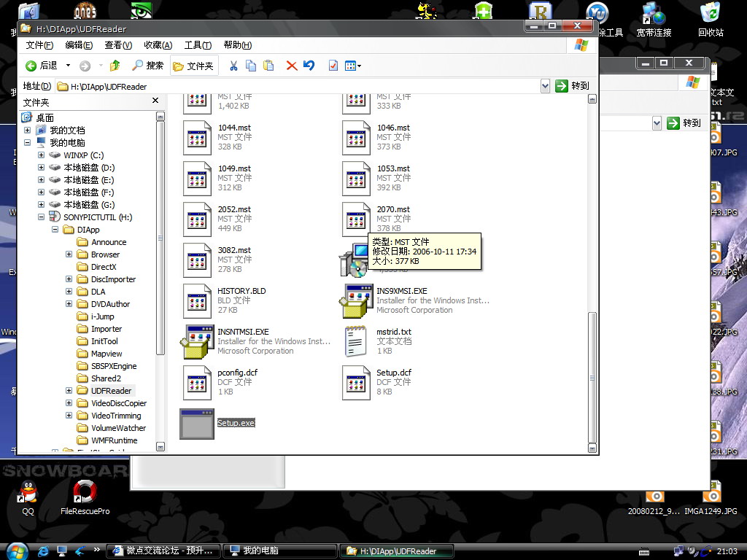747x560 pixels.
Task: Expand the Browser folder node
Action: pos(69,254)
